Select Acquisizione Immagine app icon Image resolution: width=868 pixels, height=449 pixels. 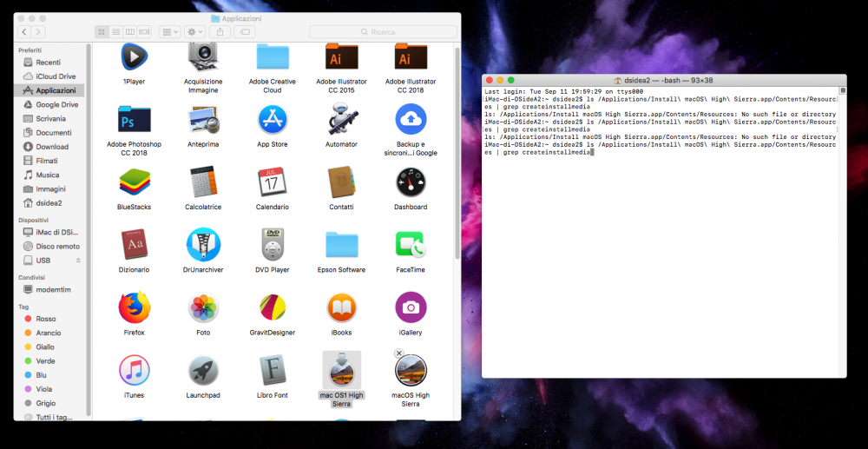click(203, 56)
